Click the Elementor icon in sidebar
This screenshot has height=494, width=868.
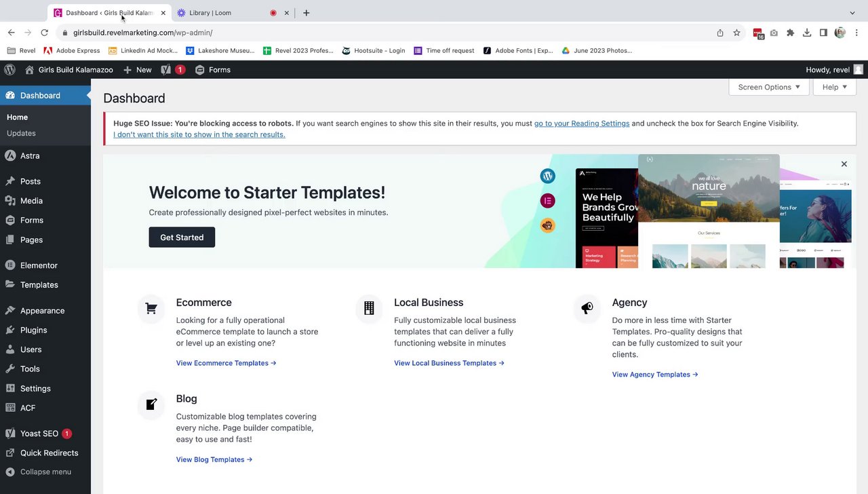point(10,265)
